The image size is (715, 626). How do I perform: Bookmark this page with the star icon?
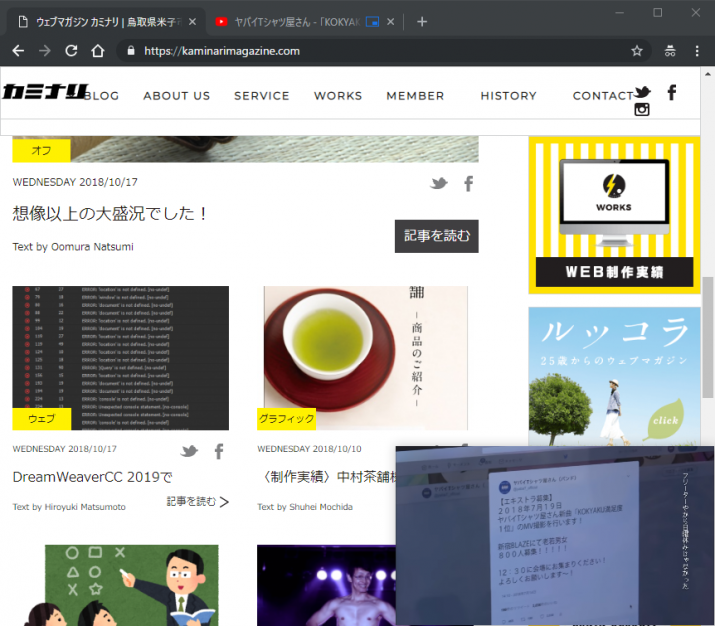(x=637, y=51)
